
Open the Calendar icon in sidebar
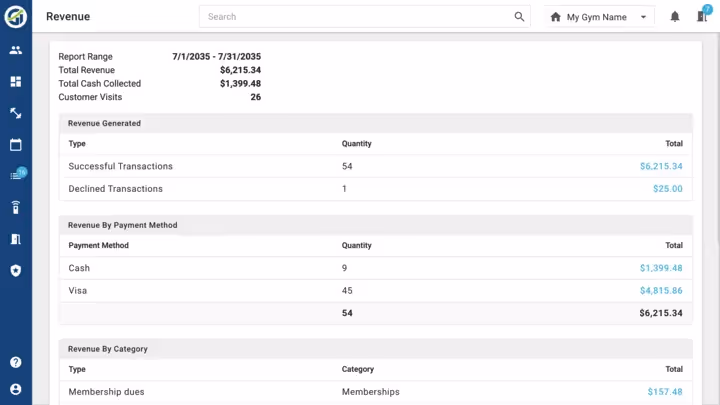(16, 145)
